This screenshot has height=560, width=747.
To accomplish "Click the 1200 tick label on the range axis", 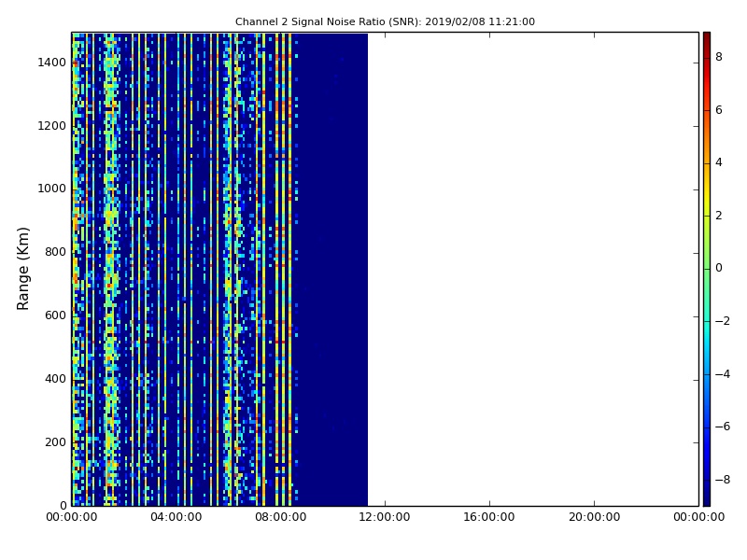I will pos(51,126).
